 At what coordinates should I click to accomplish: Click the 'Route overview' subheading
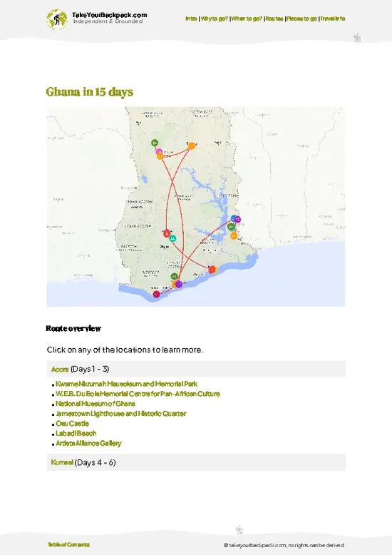pyautogui.click(x=73, y=328)
